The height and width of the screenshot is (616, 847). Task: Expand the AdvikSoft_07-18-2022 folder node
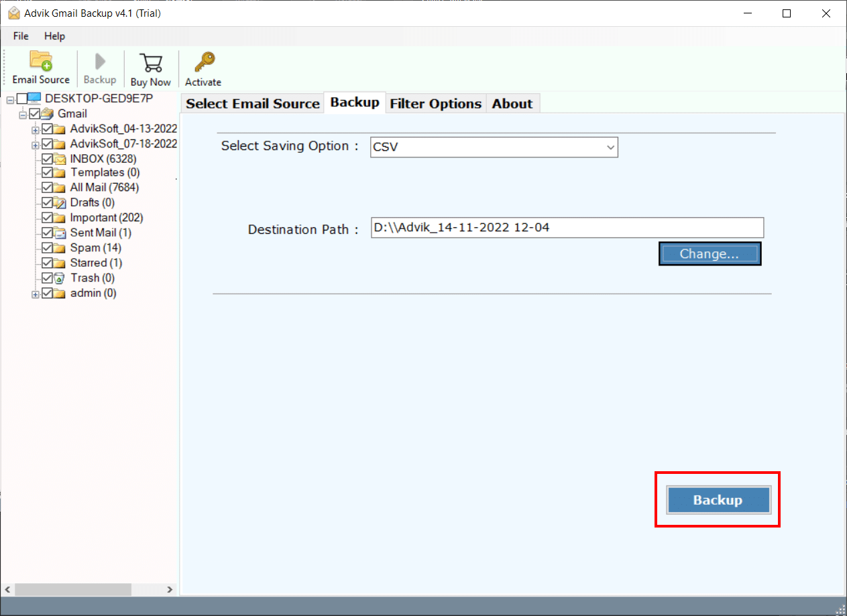point(36,144)
